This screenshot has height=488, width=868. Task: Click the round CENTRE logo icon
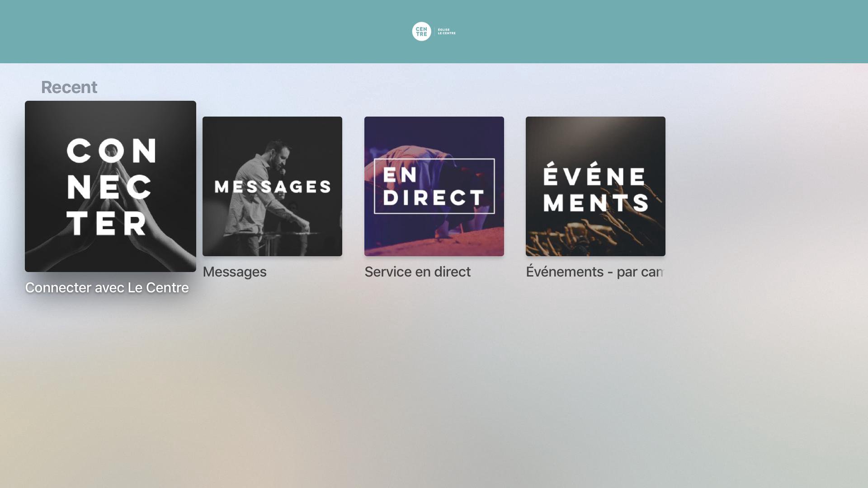[x=421, y=32]
